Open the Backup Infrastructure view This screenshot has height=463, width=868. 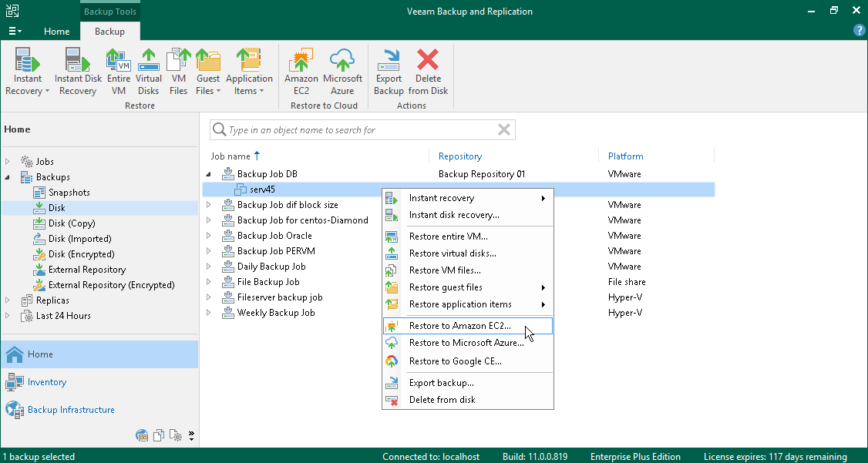[99, 410]
